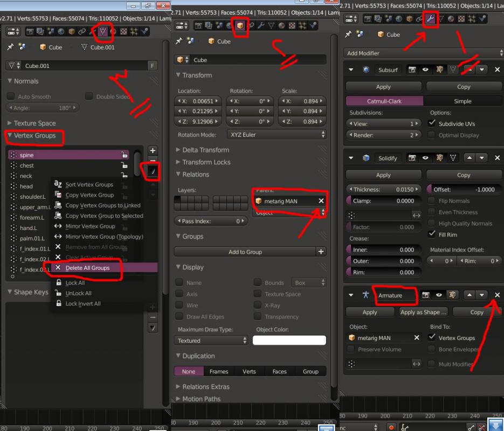Open Object Data tab in Cube.001 panel
504x431 pixels.
102,31
